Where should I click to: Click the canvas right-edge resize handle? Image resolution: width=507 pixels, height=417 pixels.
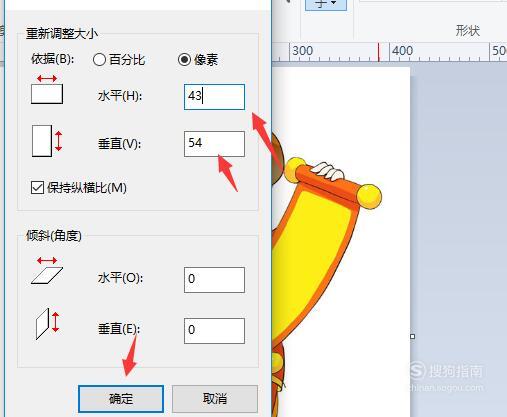pos(412,337)
